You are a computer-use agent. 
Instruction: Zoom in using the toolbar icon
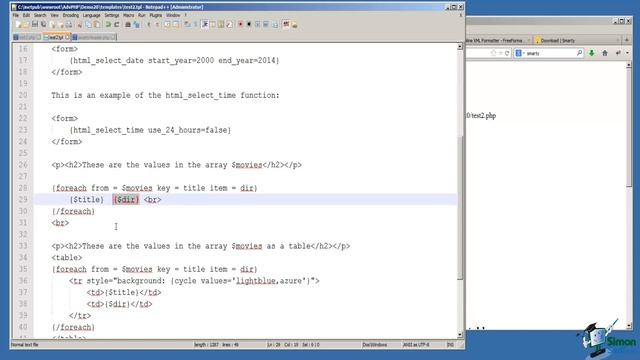tap(149, 24)
